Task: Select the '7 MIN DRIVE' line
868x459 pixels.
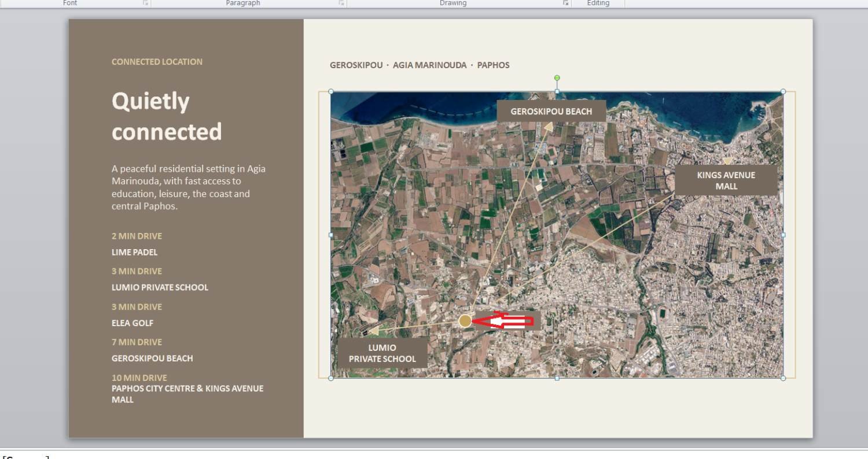Action: (137, 342)
